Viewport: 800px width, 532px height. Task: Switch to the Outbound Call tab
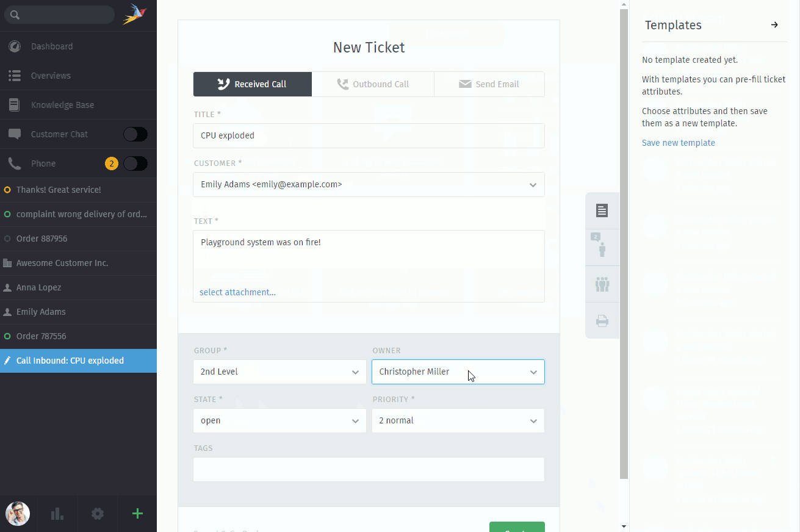(x=373, y=84)
